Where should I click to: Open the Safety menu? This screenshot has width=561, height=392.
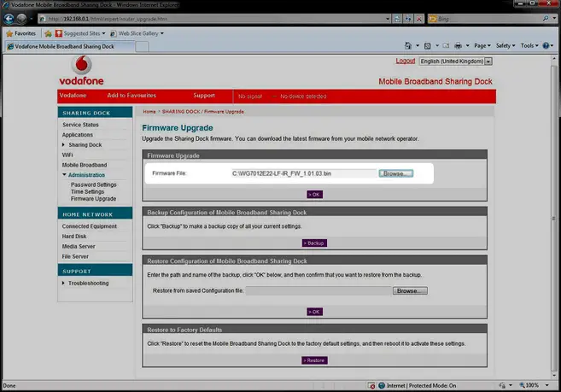click(505, 45)
